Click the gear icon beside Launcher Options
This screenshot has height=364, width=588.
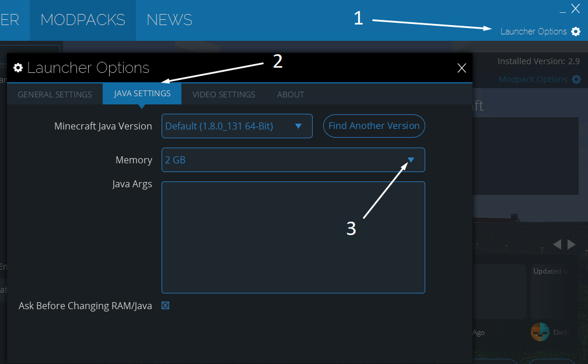click(x=576, y=32)
